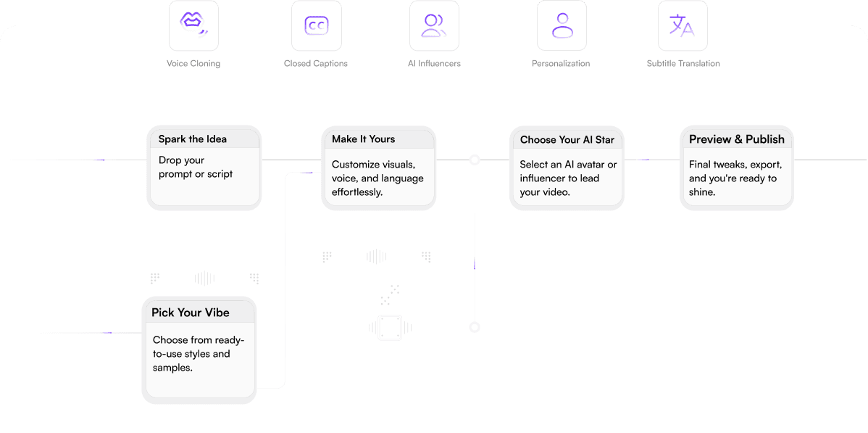Open the Spark the Idea card
The image size is (868, 433).
coord(204,168)
